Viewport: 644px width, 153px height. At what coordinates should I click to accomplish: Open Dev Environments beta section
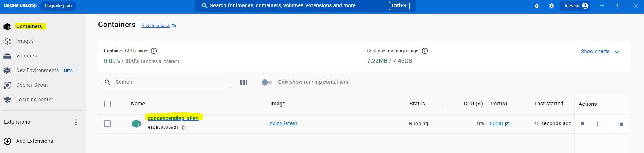37,70
